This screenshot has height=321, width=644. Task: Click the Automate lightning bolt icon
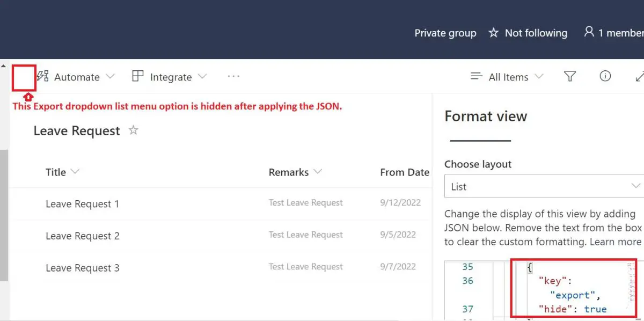[42, 76]
